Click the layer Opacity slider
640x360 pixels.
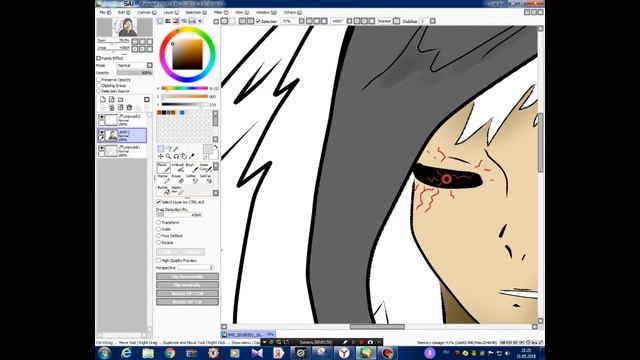[x=134, y=73]
